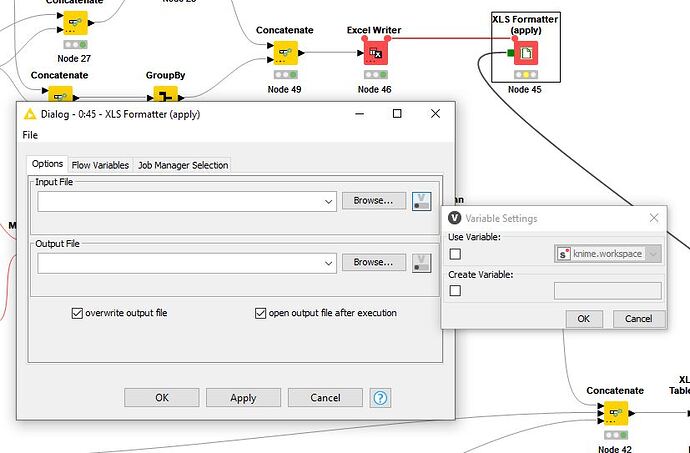Open flow variable settings for Input File
The image size is (690, 453).
(422, 201)
